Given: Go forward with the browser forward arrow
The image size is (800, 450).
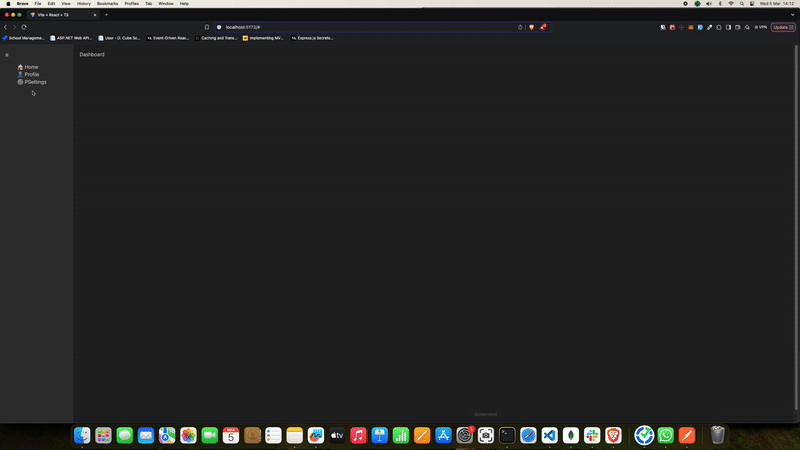Looking at the screenshot, I should tap(14, 27).
